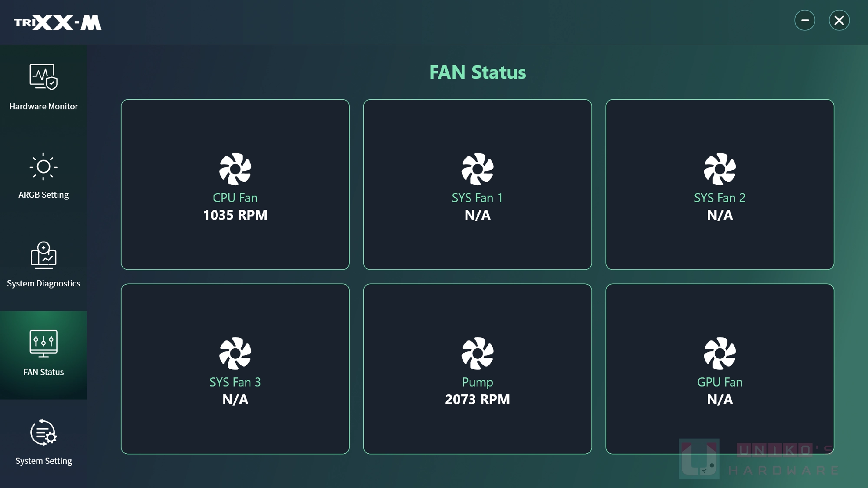Click the TRIXX-M logo
This screenshot has height=488, width=868.
click(x=58, y=23)
